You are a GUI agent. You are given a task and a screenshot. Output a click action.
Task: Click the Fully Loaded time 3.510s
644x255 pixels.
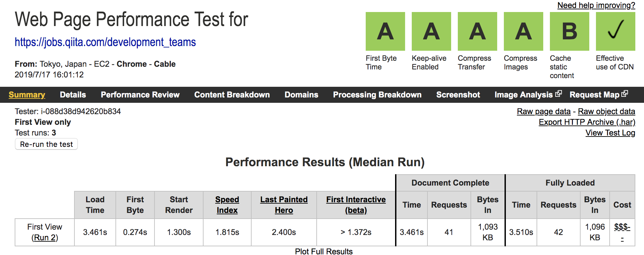point(521,232)
